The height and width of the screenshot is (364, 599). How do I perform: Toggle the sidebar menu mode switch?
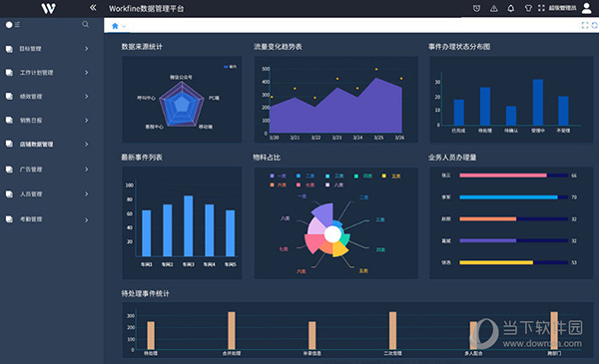(x=12, y=24)
